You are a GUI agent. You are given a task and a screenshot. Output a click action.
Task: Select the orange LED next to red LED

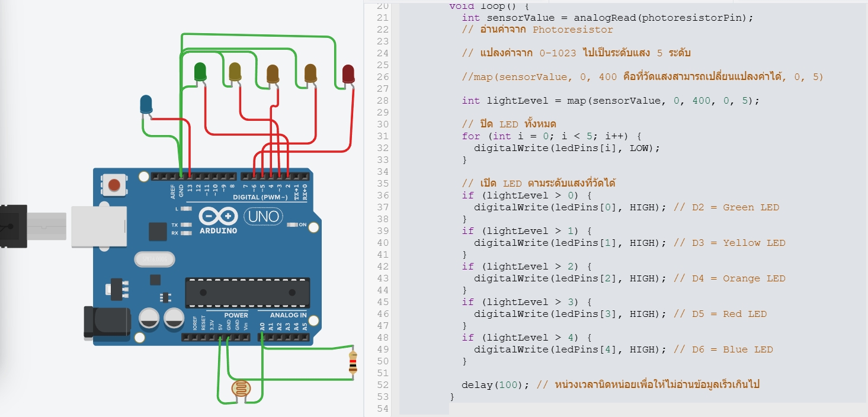(310, 73)
